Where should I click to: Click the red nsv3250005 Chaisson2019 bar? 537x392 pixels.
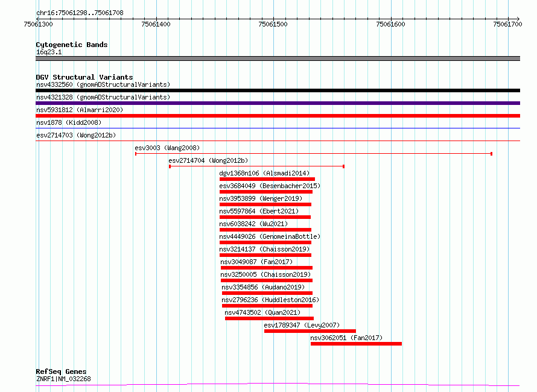pos(267,280)
